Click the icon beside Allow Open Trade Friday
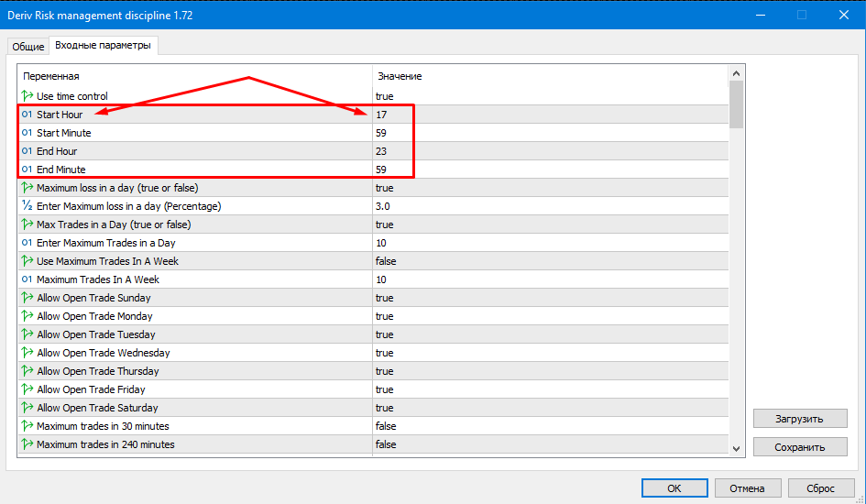866x504 pixels. click(x=27, y=389)
